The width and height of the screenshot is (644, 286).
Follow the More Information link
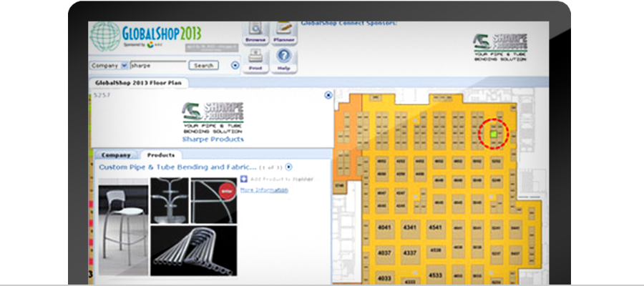pos(264,189)
